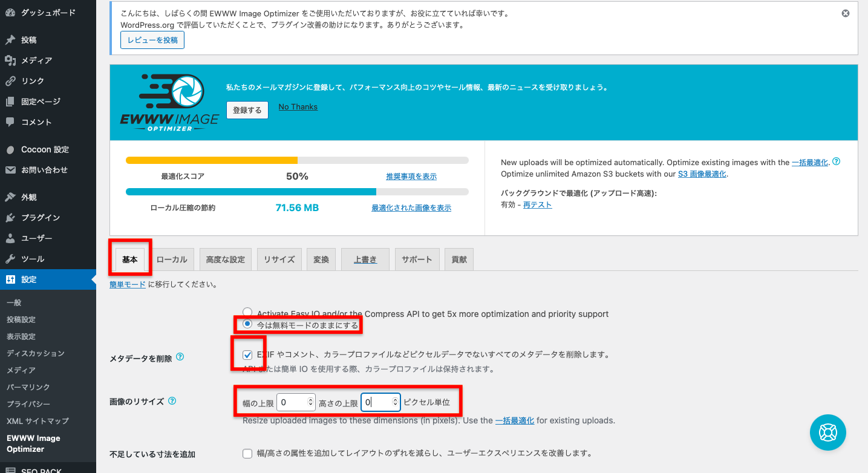Open XML サイトマップ submenu item

point(38,421)
